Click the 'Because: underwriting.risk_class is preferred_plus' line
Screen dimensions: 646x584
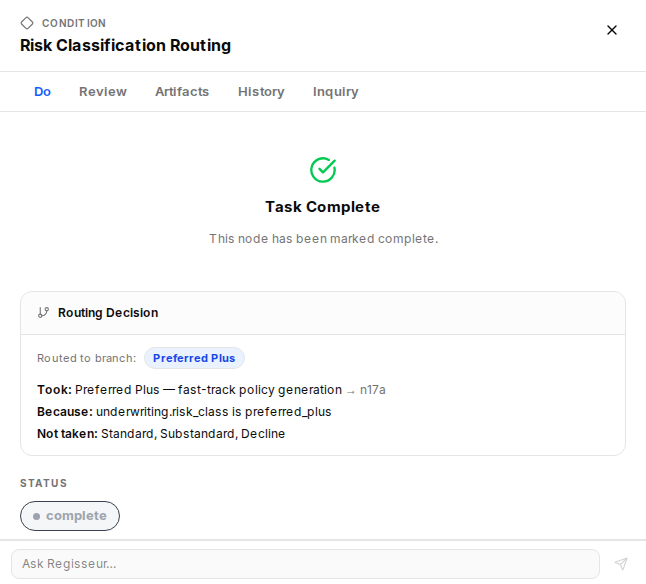coord(184,412)
